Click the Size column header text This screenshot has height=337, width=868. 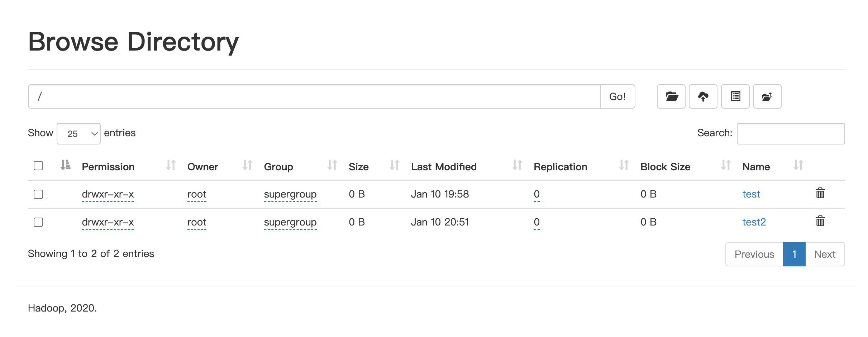click(359, 167)
